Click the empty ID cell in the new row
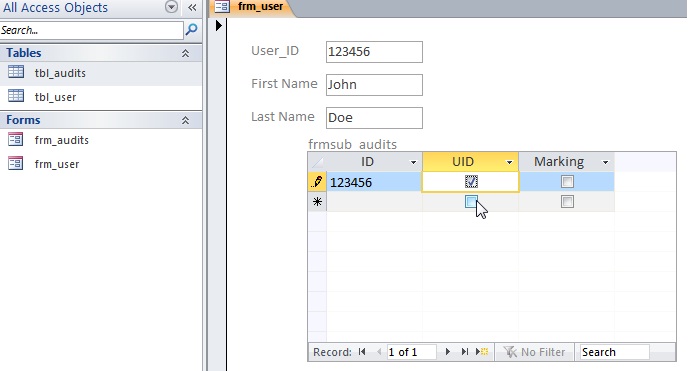Screen dimensions: 694x371 pyautogui.click(x=374, y=202)
